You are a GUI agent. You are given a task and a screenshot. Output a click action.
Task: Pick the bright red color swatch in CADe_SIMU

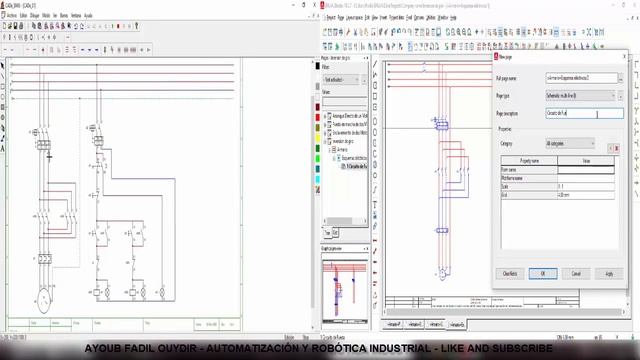(x=318, y=117)
